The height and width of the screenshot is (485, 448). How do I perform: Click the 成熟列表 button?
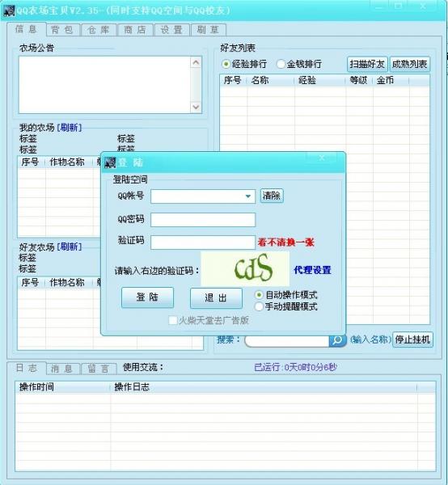tap(410, 65)
